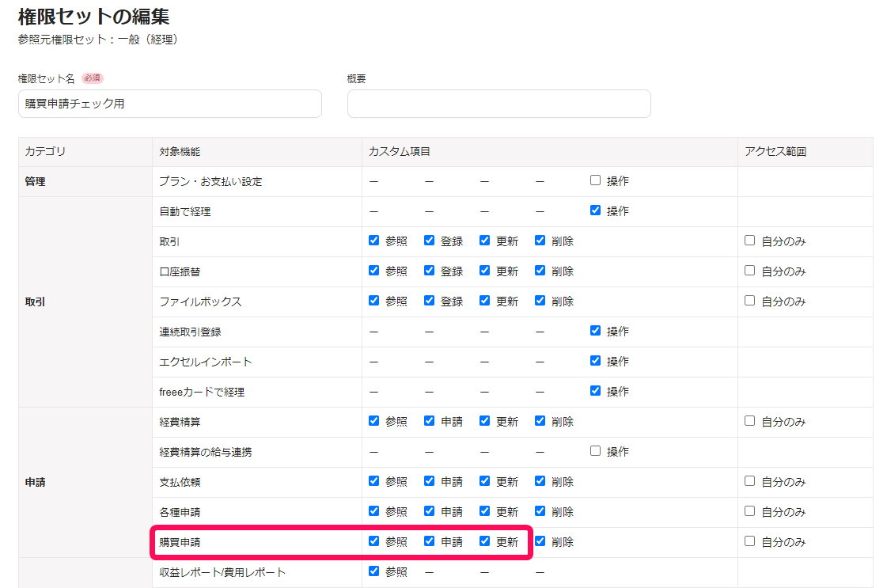Click the 連続取引登録 row label
This screenshot has height=588, width=887.
pos(190,332)
